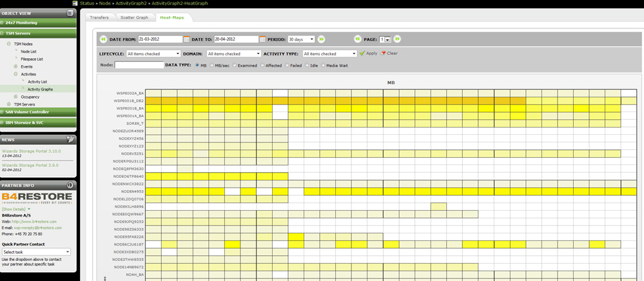Click the Node filter text field
The height and width of the screenshot is (281, 644).
(x=139, y=65)
